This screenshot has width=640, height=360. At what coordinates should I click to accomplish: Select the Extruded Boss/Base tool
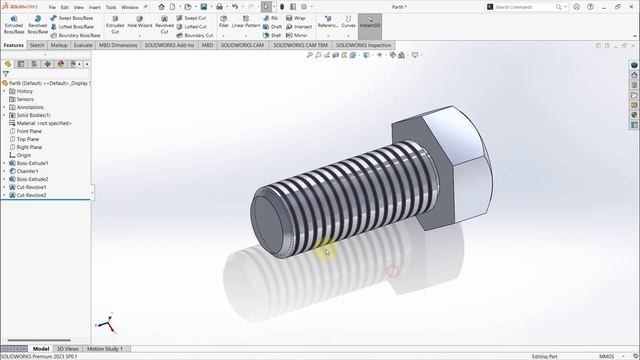point(14,25)
